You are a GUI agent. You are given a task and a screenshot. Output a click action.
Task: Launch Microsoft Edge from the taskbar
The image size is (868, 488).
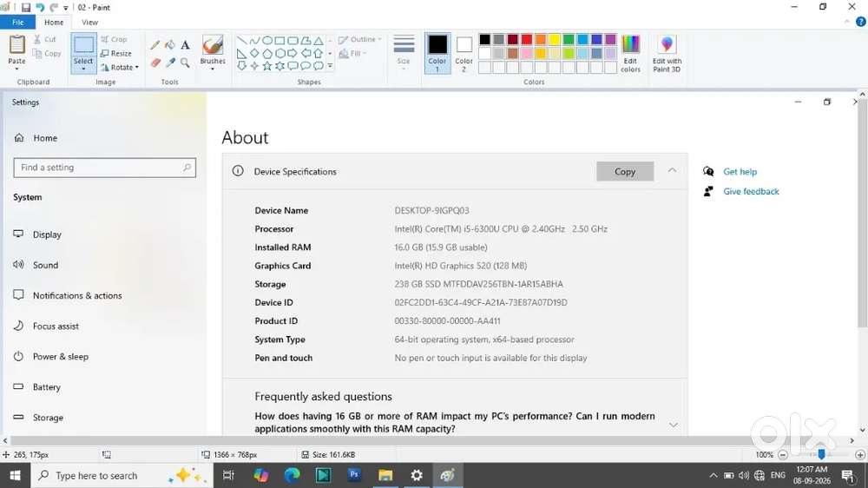coord(293,475)
